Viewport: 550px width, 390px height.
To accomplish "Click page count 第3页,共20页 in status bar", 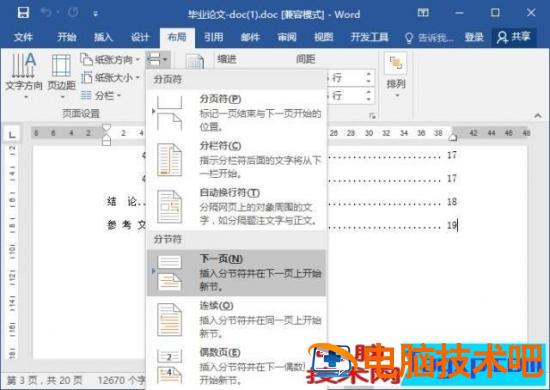I will (45, 380).
